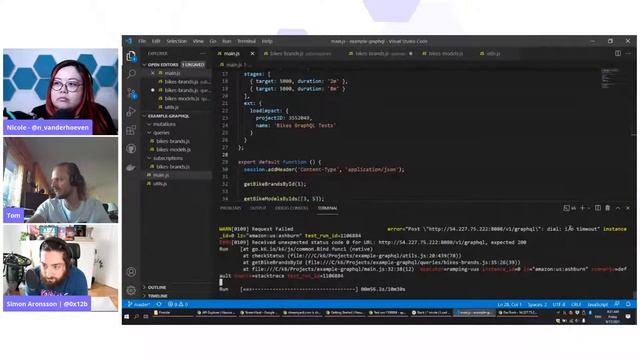Viewport: 640px width, 360px height.
Task: Click the Accounts icon in the activity bar
Action: coord(131,271)
